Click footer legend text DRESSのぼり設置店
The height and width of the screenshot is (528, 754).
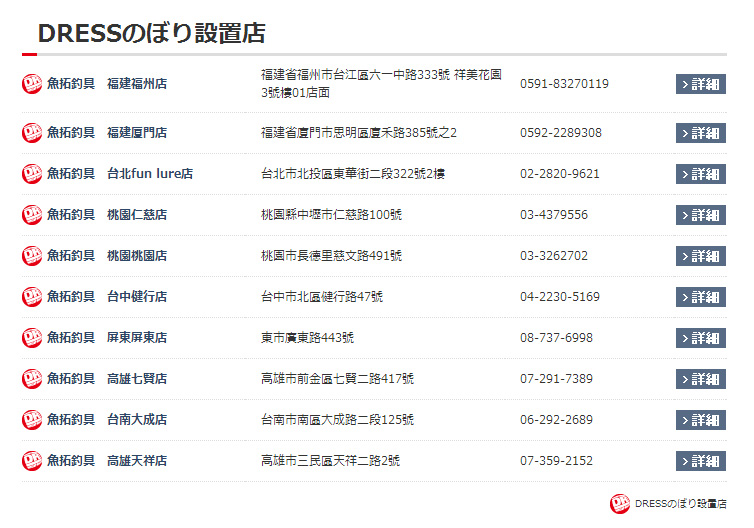click(680, 503)
